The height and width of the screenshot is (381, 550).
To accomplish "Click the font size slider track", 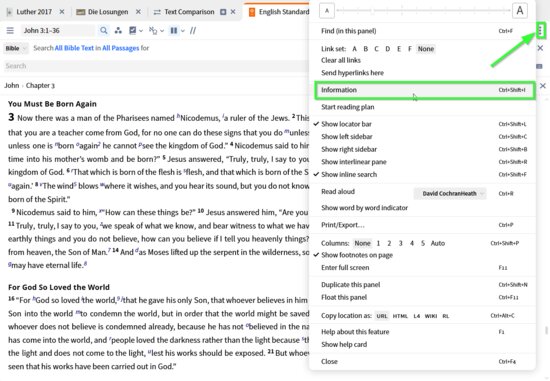I will [423, 11].
